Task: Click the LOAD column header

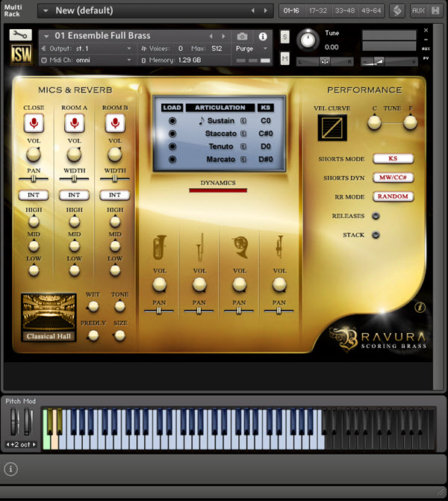Action: click(x=172, y=108)
